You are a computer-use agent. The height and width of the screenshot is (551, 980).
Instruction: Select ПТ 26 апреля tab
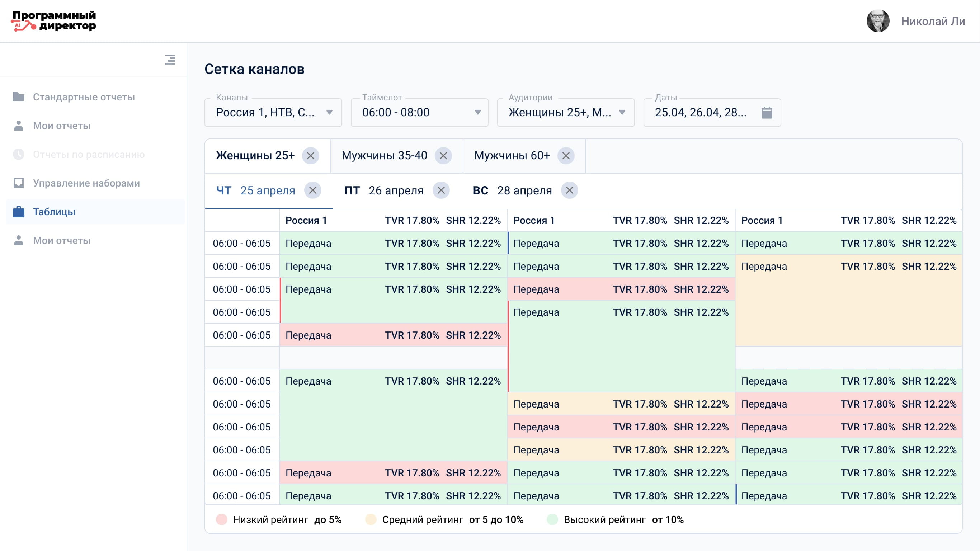383,190
